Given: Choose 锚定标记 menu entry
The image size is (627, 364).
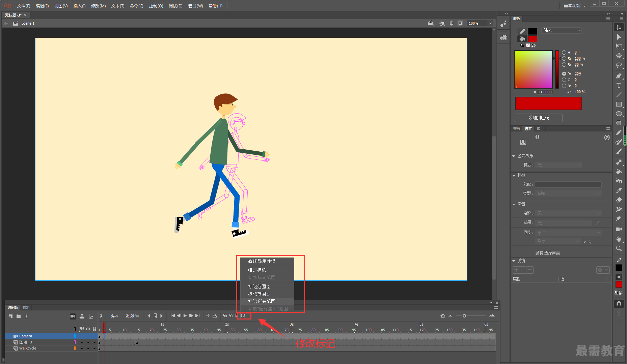Looking at the screenshot, I should (267, 270).
